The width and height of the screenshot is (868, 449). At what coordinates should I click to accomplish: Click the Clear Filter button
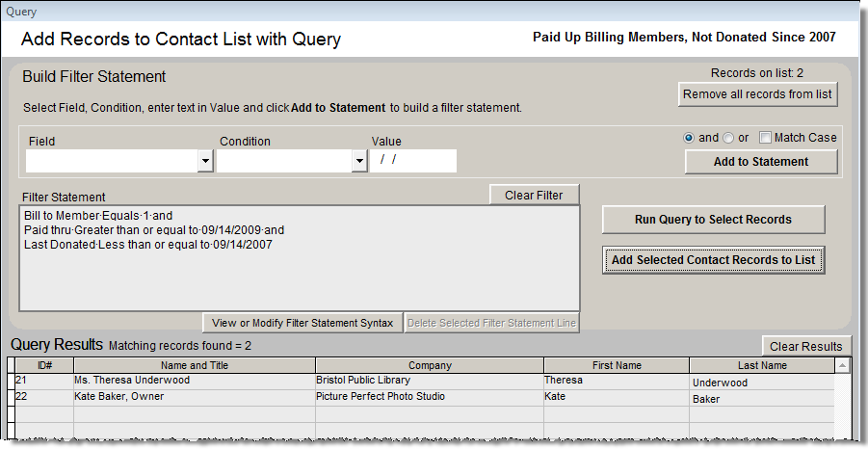(x=534, y=195)
